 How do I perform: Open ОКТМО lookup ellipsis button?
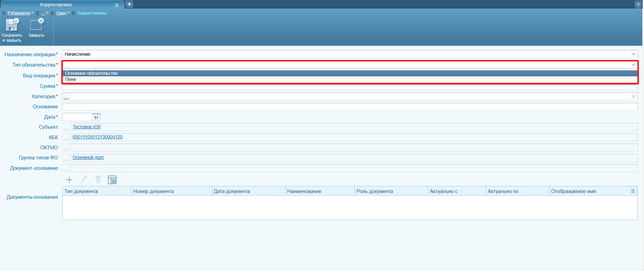pos(66,148)
